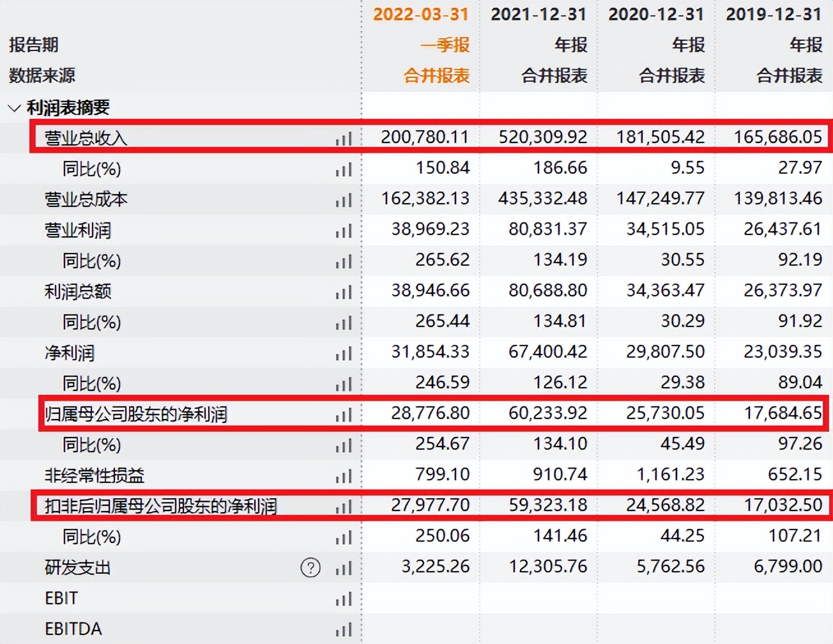The width and height of the screenshot is (833, 644).
Task: Click R&D expense value 6,799.00
Action: point(788,566)
